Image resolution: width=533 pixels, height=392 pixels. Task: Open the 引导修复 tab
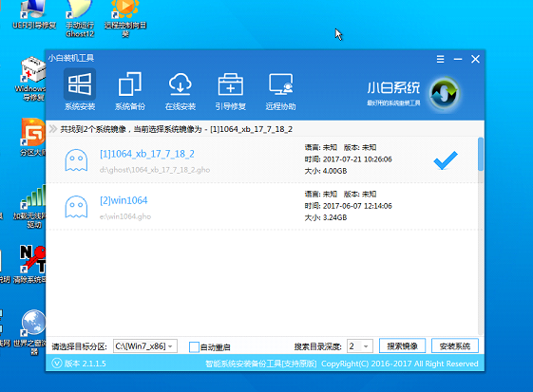click(x=231, y=91)
